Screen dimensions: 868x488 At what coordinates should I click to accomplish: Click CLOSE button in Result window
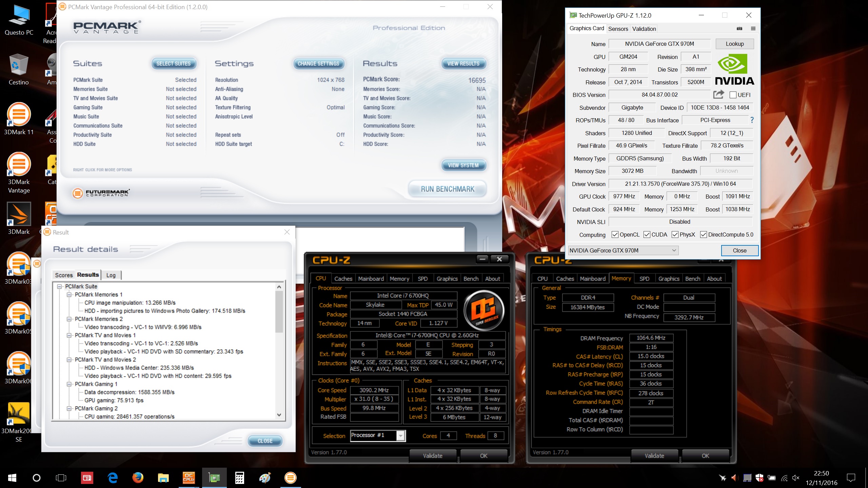265,441
